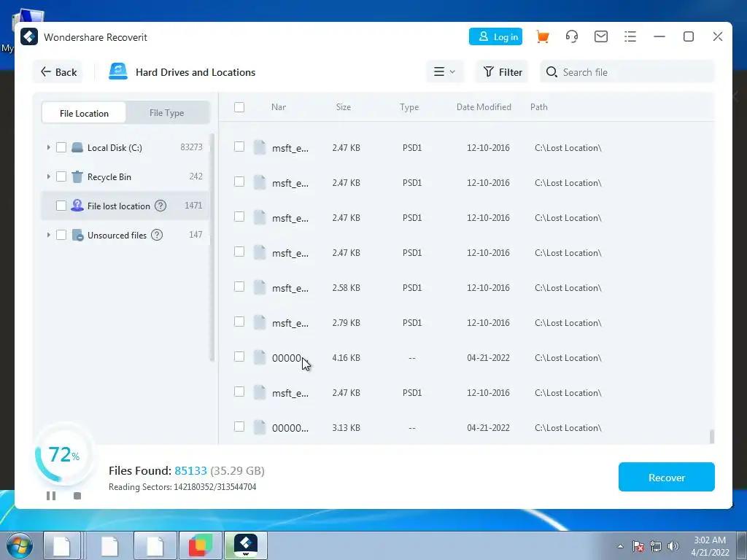The image size is (747, 560).
Task: Click the Log in button
Action: point(495,36)
